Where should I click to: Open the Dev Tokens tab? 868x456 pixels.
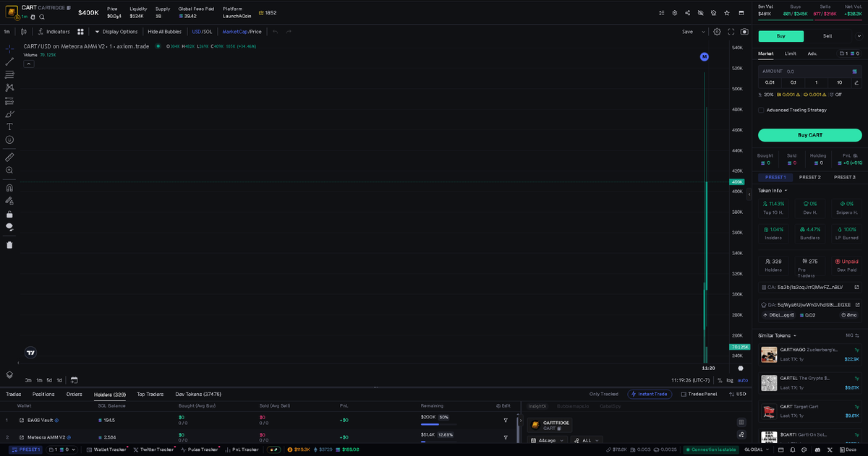coord(198,395)
